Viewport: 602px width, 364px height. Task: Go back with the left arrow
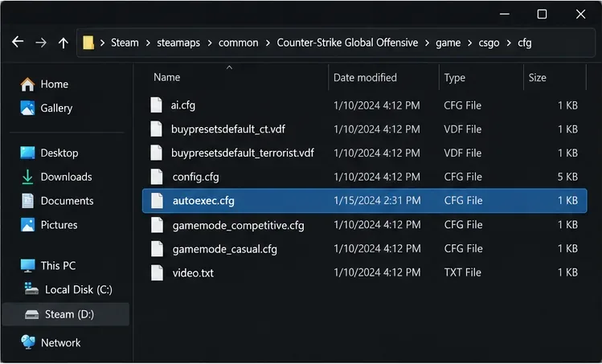click(x=18, y=42)
